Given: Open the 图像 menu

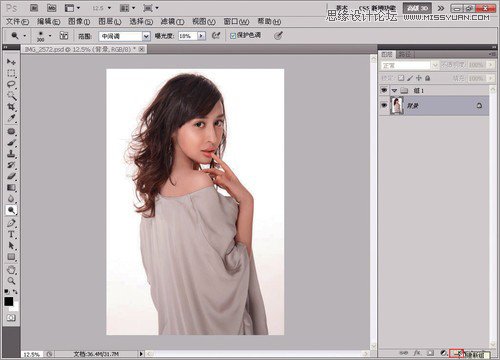Looking at the screenshot, I should pos(79,22).
